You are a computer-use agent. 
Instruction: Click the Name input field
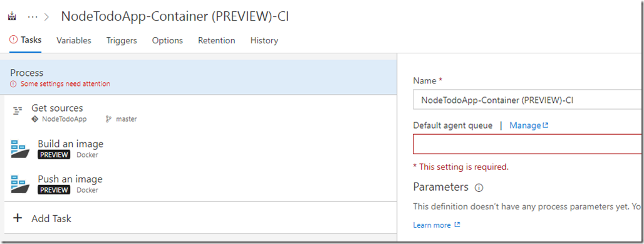pyautogui.click(x=528, y=100)
